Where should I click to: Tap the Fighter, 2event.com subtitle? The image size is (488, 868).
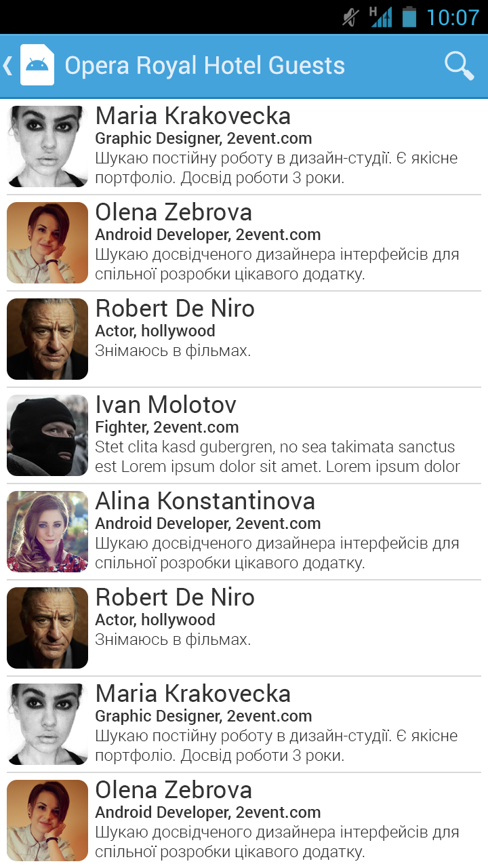click(167, 427)
